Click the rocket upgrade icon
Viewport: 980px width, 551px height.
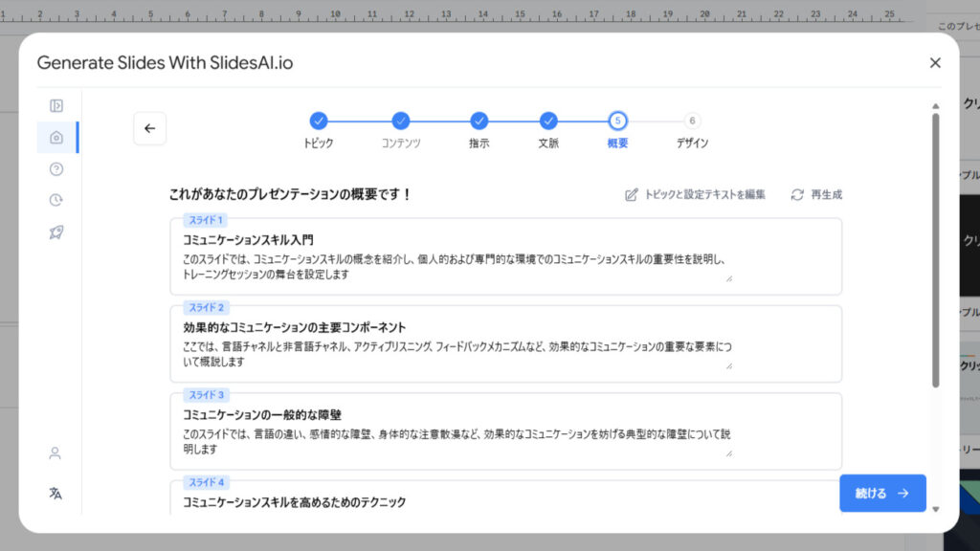pyautogui.click(x=56, y=231)
